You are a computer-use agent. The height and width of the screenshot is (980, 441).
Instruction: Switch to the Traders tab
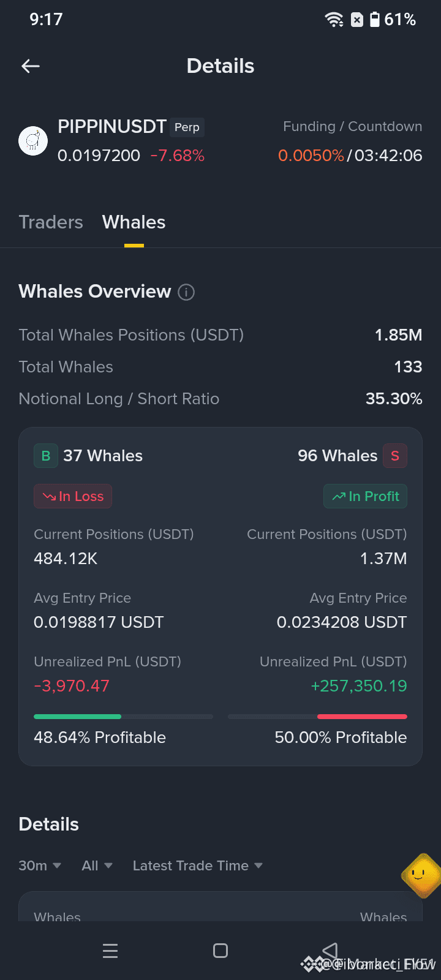[51, 222]
